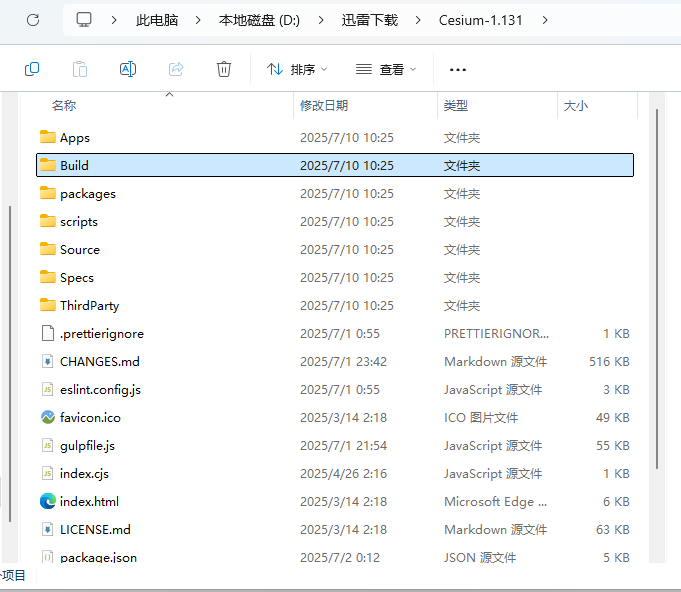Click Cesium-1.131 breadcrumb segment
681x592 pixels.
click(x=480, y=20)
